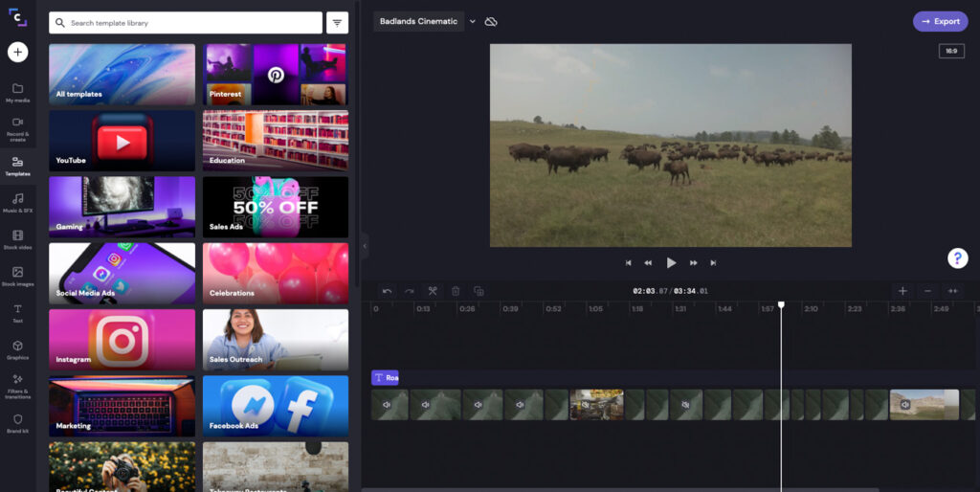
Task: Open the Sales Ads template category
Action: [x=276, y=207]
